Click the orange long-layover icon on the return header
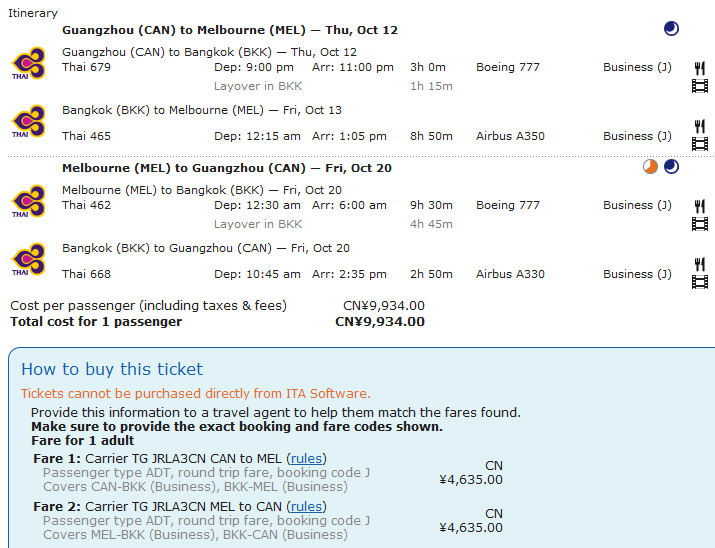This screenshot has height=548, width=715. pos(650,167)
